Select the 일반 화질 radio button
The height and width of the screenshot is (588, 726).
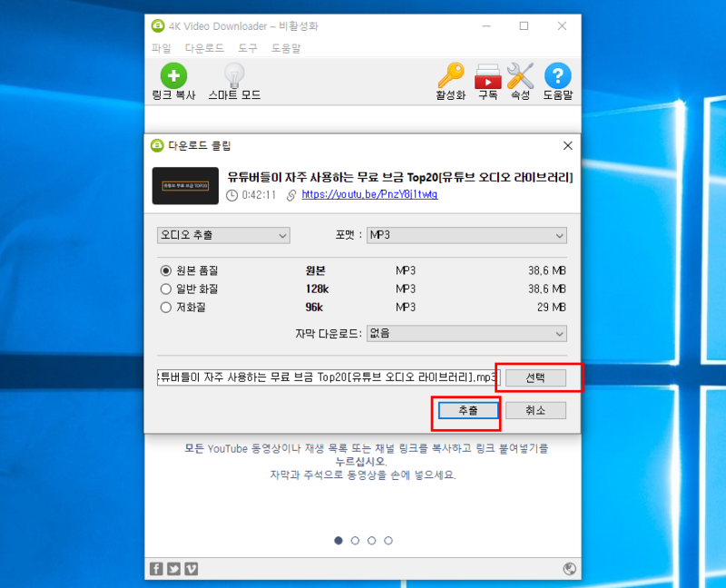pyautogui.click(x=166, y=289)
